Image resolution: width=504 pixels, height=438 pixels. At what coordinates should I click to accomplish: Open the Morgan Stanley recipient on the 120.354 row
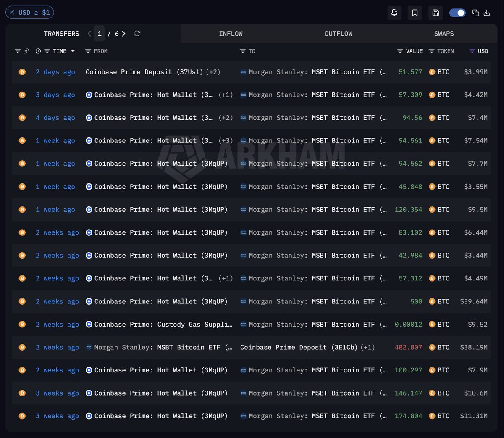[313, 210]
